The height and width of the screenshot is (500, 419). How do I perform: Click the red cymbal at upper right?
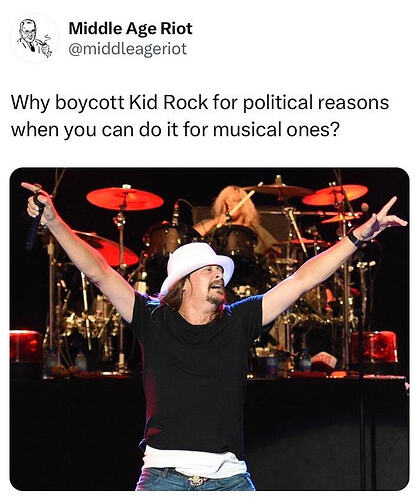[335, 195]
